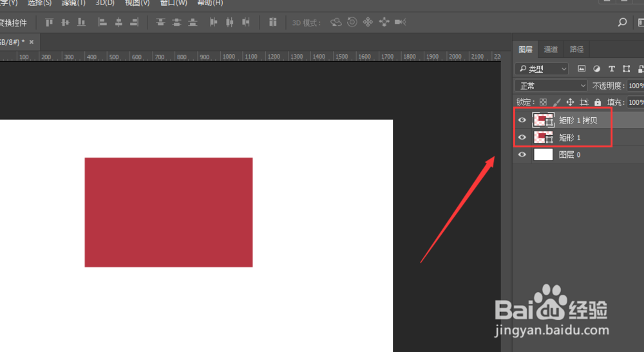Click the 不透明度 opacity value field
The height and width of the screenshot is (352, 644).
(x=636, y=86)
